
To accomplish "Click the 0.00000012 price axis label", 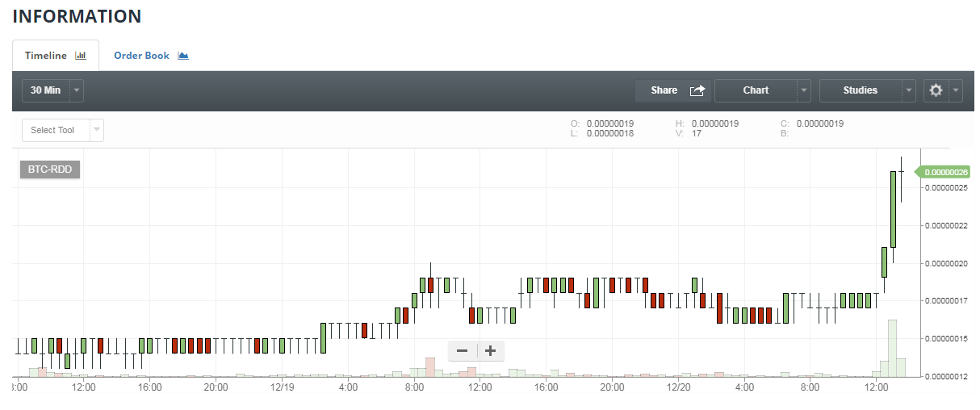I will click(x=948, y=376).
